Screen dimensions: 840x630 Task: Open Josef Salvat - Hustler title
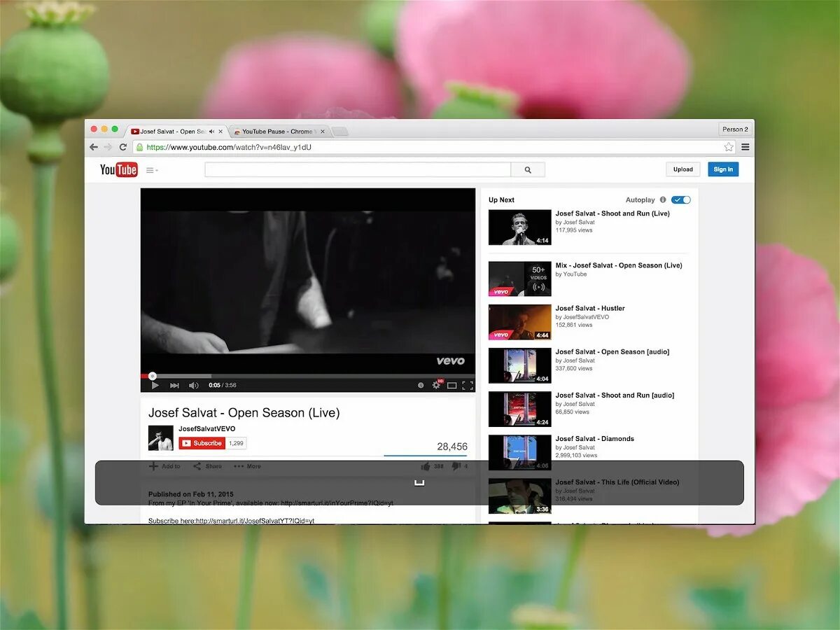[x=590, y=308]
